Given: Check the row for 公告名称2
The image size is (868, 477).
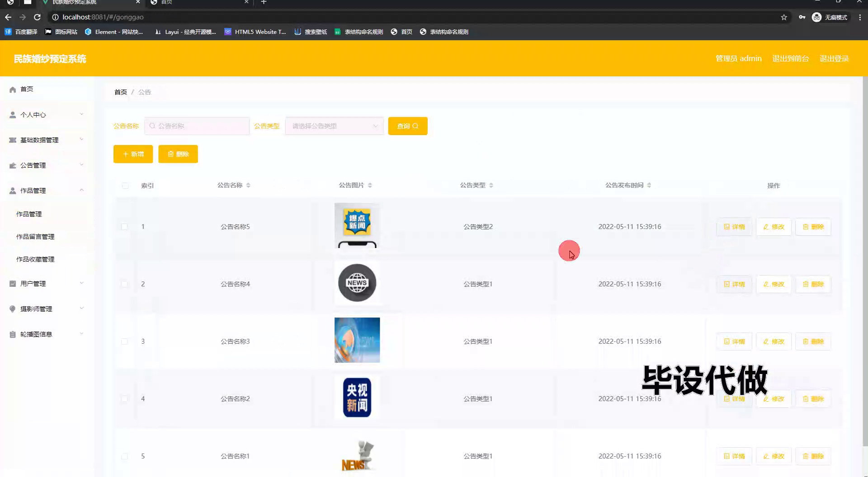Looking at the screenshot, I should [124, 399].
